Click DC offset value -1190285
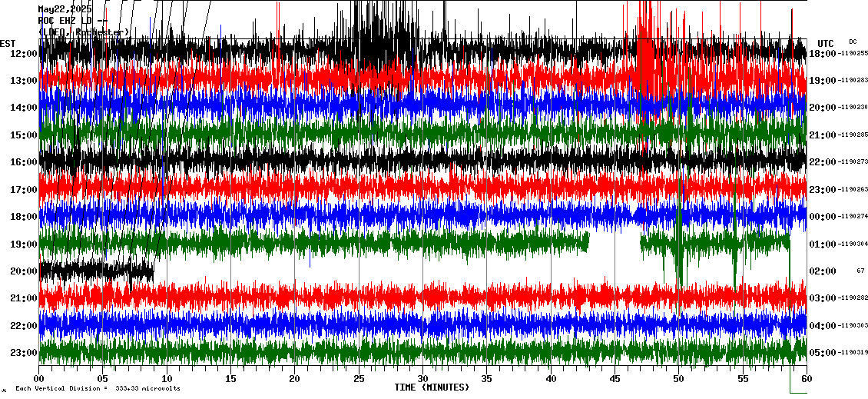Image resolution: width=868 pixels, height=399 pixels. [x=852, y=135]
